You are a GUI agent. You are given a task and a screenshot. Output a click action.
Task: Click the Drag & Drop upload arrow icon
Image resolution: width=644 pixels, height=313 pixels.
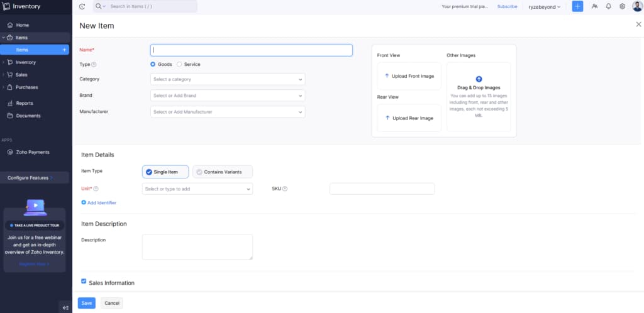click(479, 79)
